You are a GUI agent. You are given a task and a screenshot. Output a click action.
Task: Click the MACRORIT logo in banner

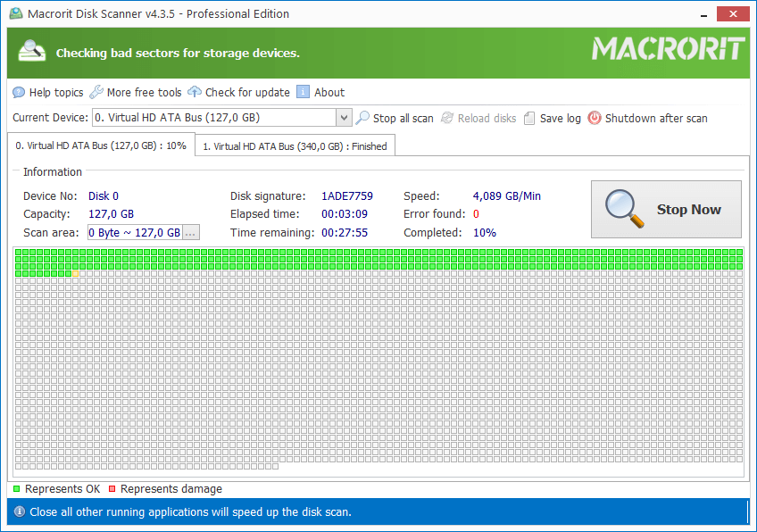point(668,49)
